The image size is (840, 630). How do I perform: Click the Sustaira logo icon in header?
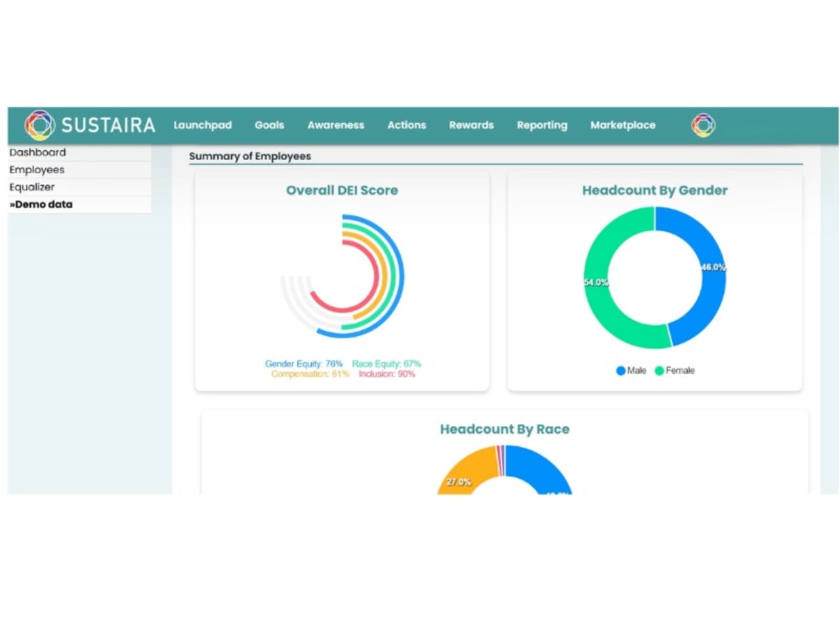[39, 125]
